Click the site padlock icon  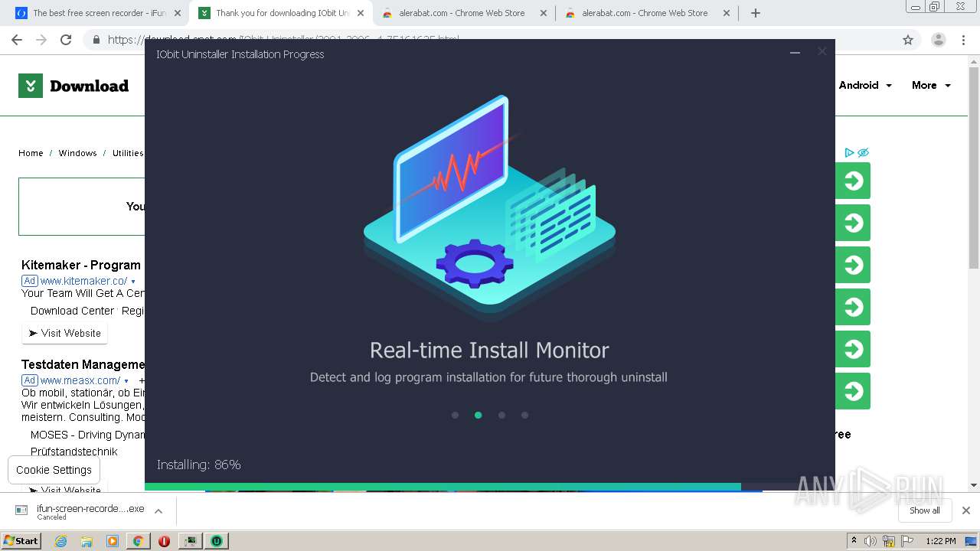pos(96,40)
